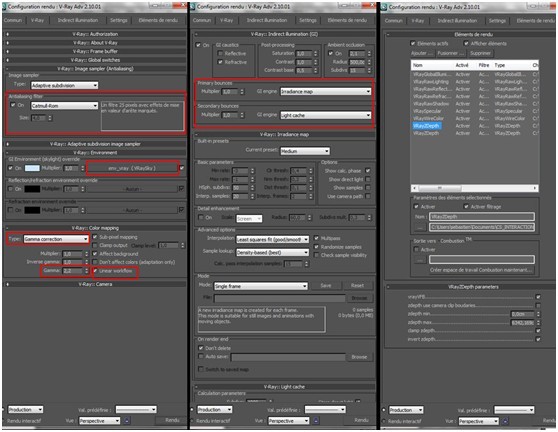
Task: Click the Supprimer button
Action: pos(480,53)
